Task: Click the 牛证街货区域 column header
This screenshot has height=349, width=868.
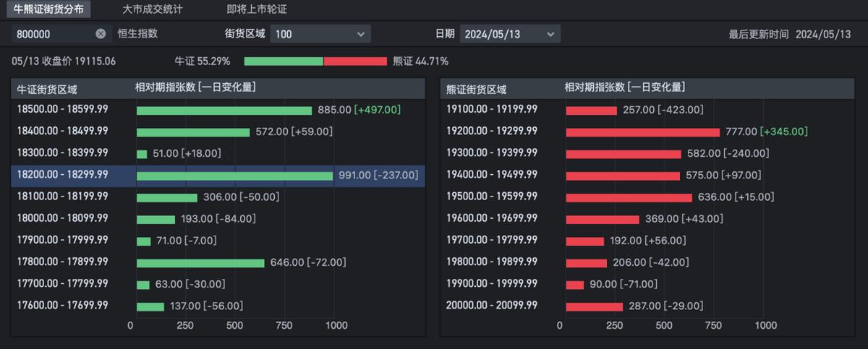Action: [x=47, y=90]
